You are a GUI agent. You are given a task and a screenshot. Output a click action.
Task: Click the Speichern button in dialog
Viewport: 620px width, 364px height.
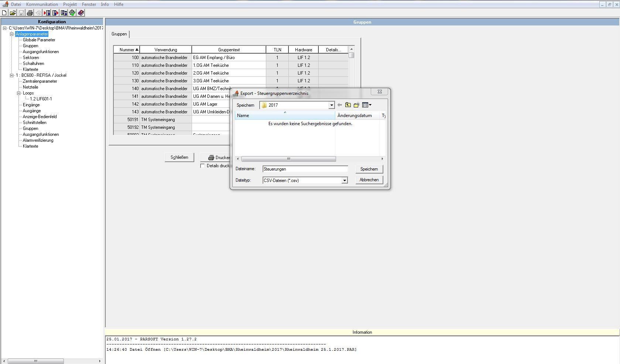pos(369,169)
